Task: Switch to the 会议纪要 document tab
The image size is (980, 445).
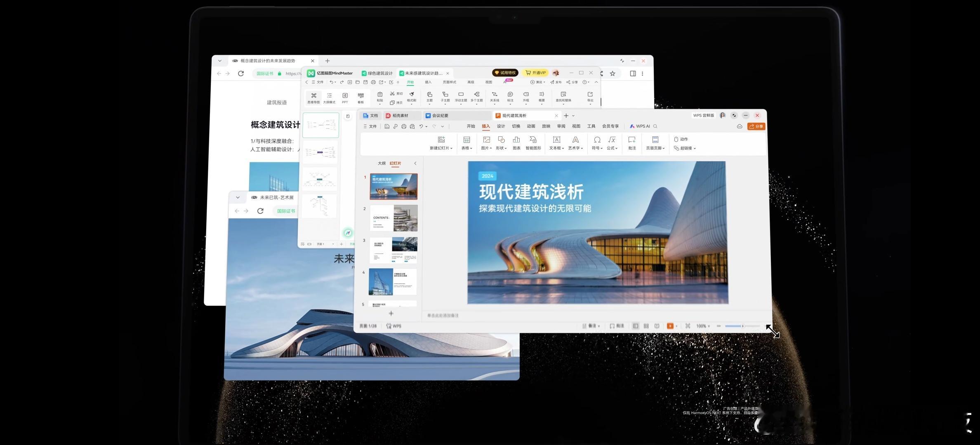Action: pyautogui.click(x=440, y=116)
